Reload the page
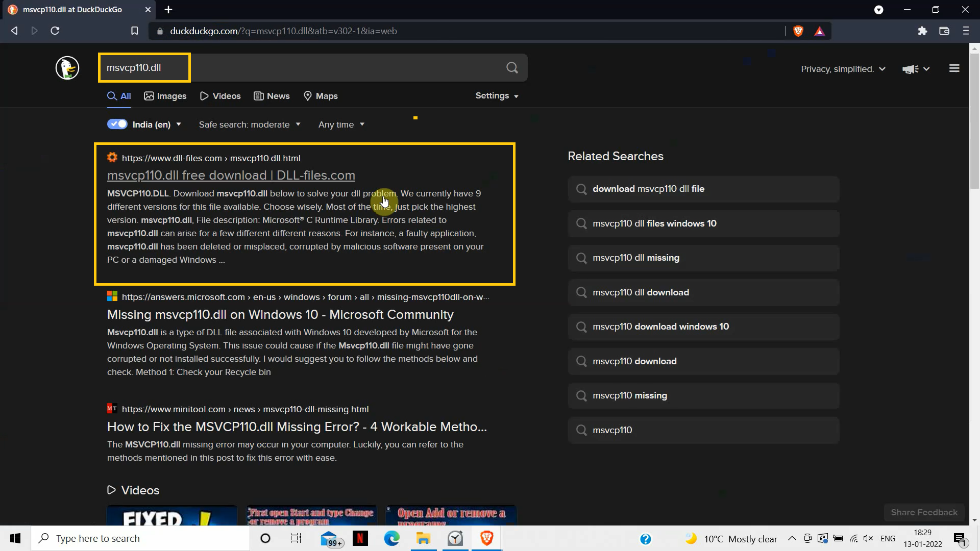The height and width of the screenshot is (551, 980). pos(55,31)
